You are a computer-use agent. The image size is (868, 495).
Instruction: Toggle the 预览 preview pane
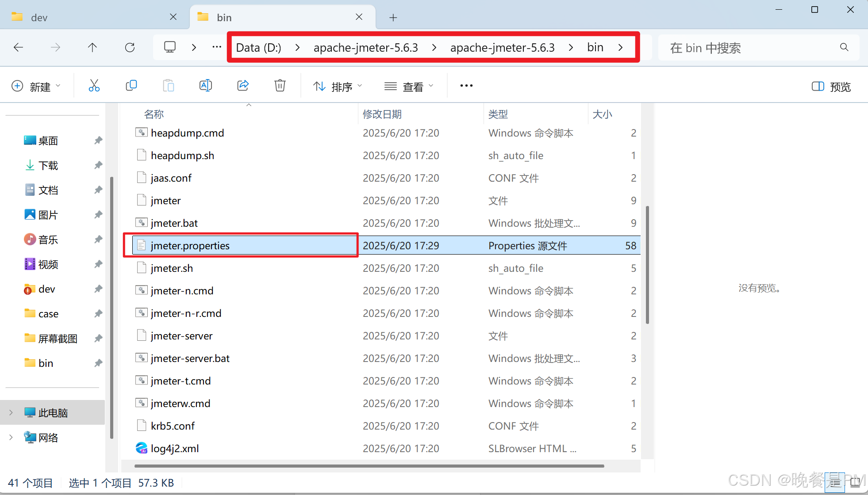click(831, 86)
